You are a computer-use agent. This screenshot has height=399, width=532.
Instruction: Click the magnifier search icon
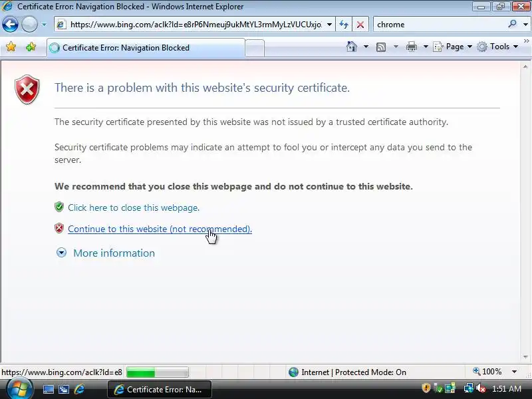[512, 24]
